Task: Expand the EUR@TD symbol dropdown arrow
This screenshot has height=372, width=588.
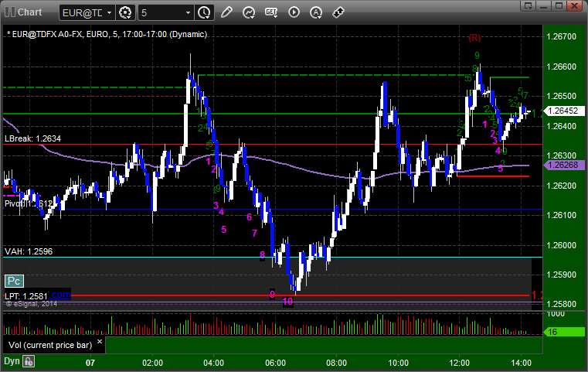Action: click(109, 13)
